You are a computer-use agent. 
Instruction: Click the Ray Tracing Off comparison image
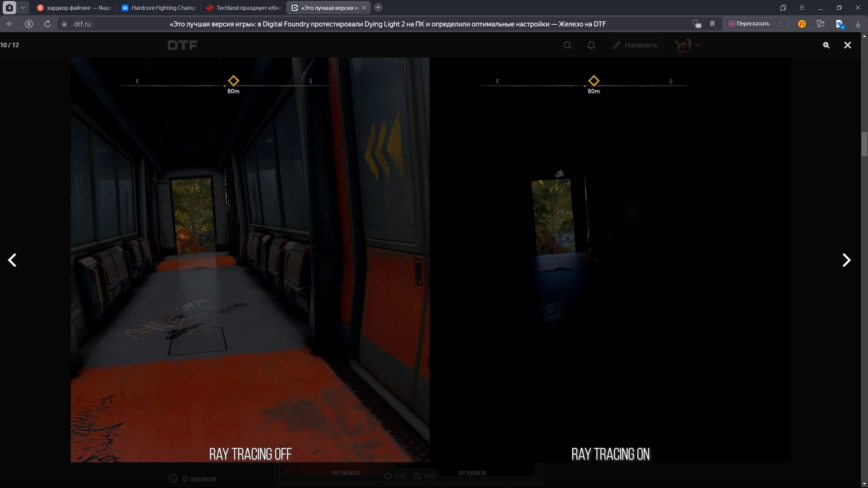point(250,260)
